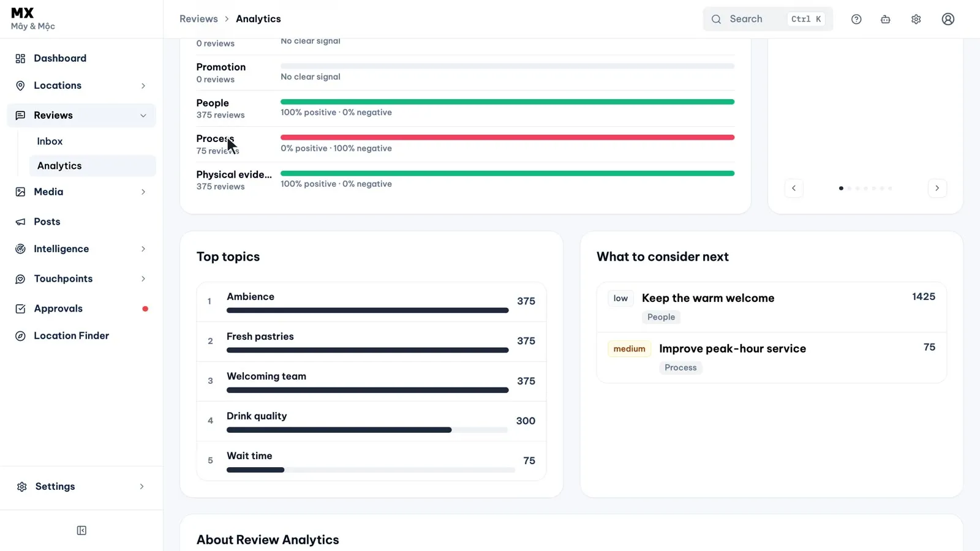Select the Wait time topic row
Viewport: 980px width, 551px height.
coord(371,461)
